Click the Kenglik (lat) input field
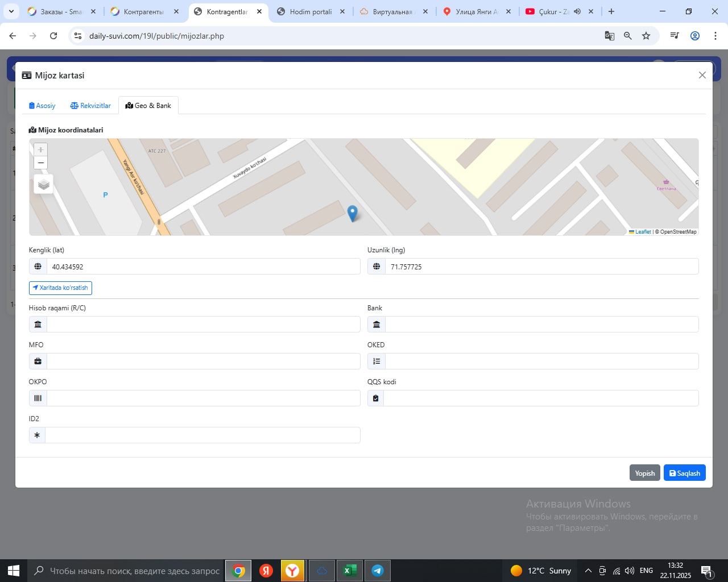The image size is (728, 582). click(202, 267)
